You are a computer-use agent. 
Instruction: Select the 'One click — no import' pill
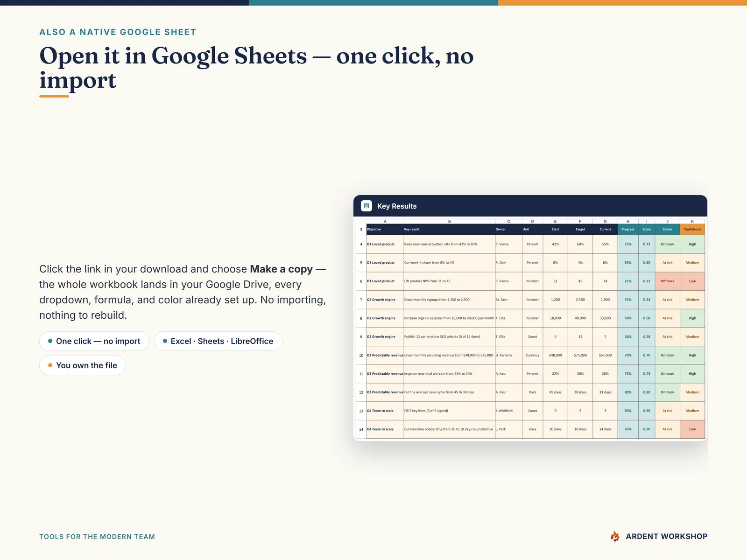click(94, 341)
